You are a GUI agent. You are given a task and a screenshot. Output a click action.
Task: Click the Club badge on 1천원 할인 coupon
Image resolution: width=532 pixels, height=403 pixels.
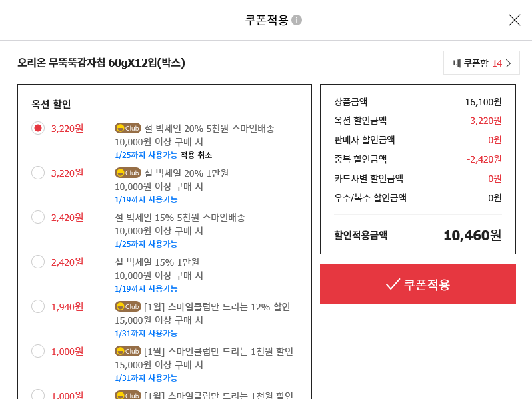point(128,351)
